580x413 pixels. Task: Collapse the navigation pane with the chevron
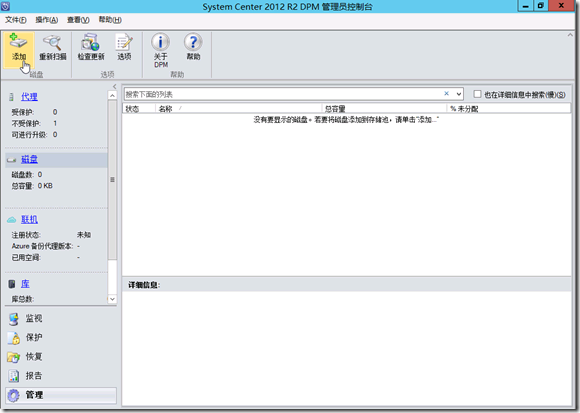[x=115, y=87]
